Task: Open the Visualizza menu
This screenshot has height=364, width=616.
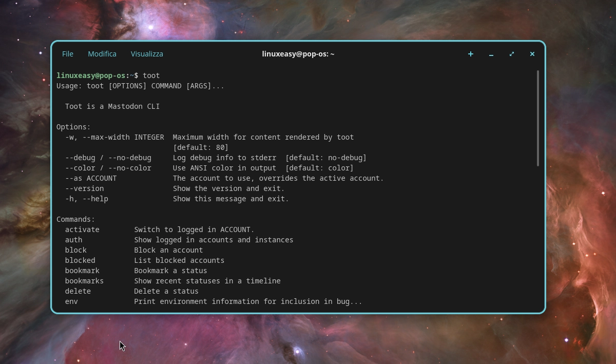Action: click(147, 54)
